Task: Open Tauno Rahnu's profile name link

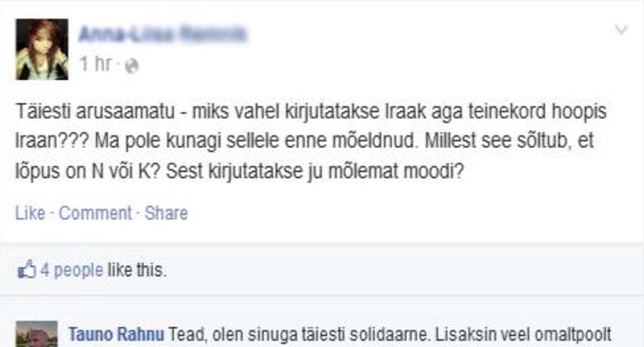Action: pos(116,335)
